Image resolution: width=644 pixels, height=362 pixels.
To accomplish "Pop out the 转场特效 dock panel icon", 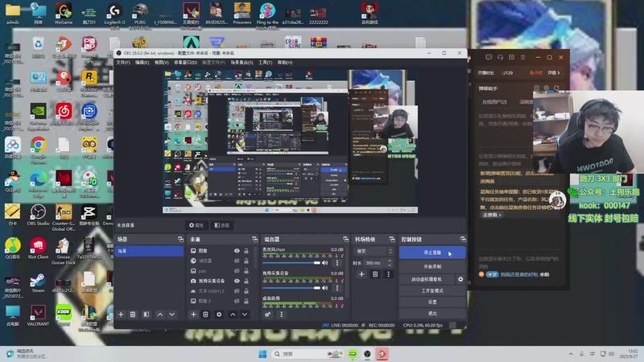I will click(392, 239).
